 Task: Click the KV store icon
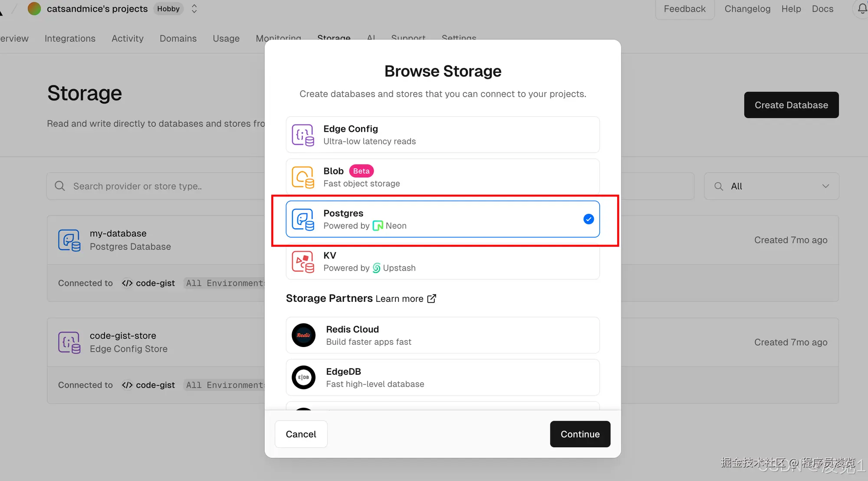pyautogui.click(x=302, y=262)
